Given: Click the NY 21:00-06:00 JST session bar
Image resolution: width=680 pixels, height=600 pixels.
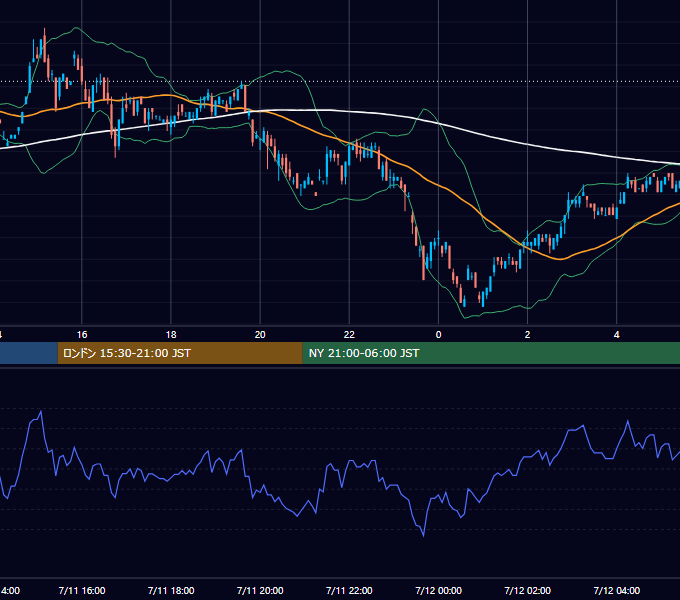Looking at the screenshot, I should point(491,353).
